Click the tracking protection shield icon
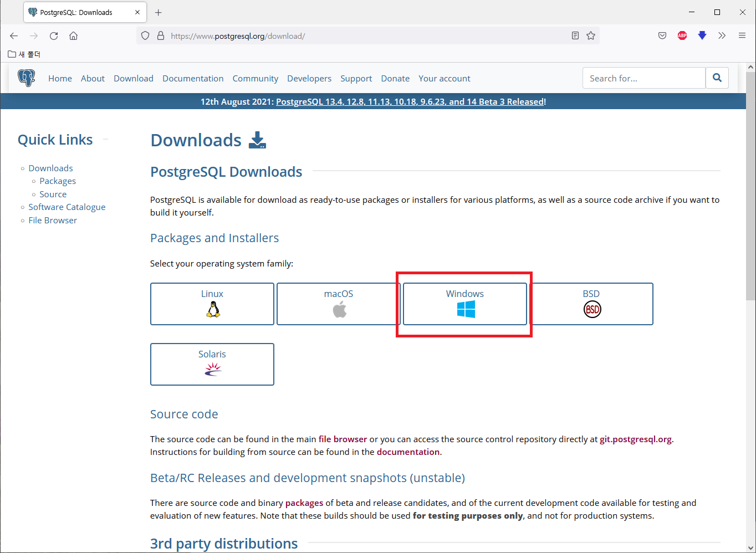 (x=145, y=36)
